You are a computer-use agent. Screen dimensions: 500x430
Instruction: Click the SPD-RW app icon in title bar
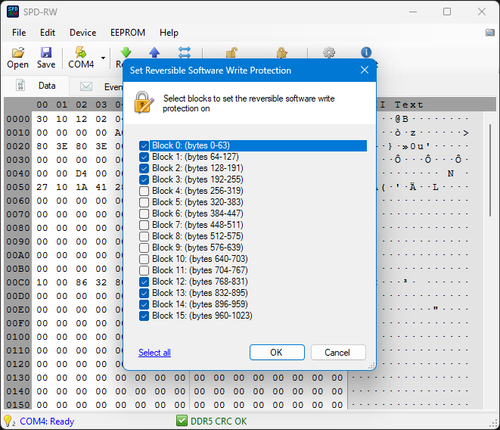13,12
